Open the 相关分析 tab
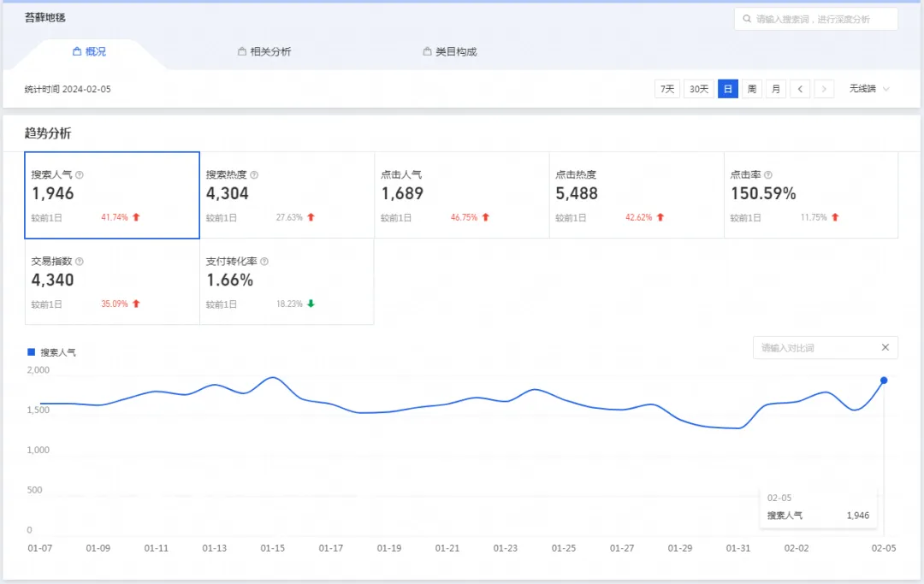 pos(264,51)
